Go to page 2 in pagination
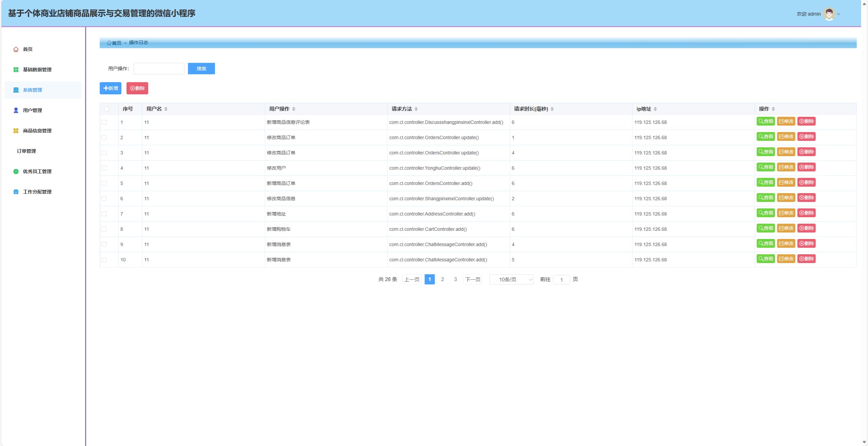Viewport: 868px width, 446px height. click(x=442, y=279)
